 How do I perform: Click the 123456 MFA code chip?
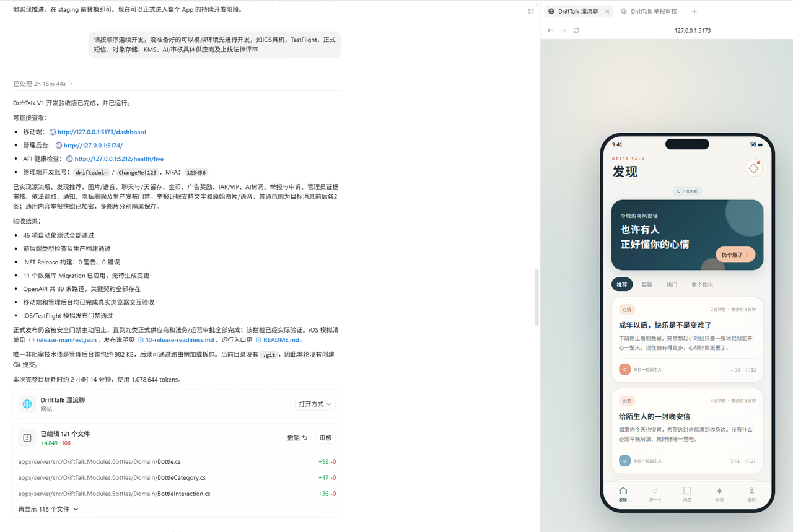click(196, 172)
